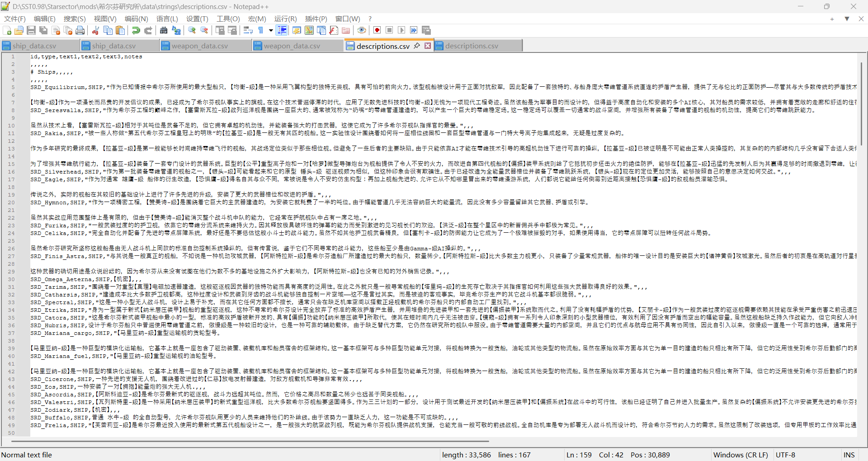868x461 pixels.
Task: Click the vertical scrollbar thumb in the editor
Action: coord(862,104)
